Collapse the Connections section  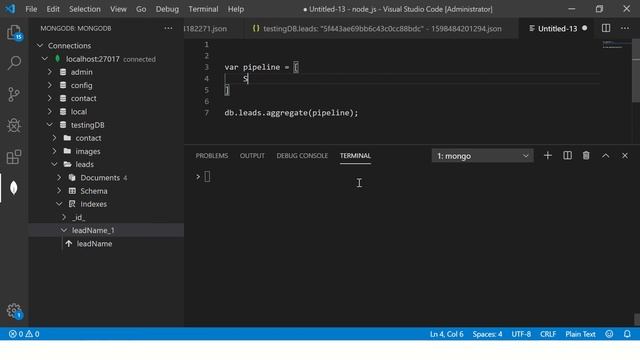coord(40,45)
